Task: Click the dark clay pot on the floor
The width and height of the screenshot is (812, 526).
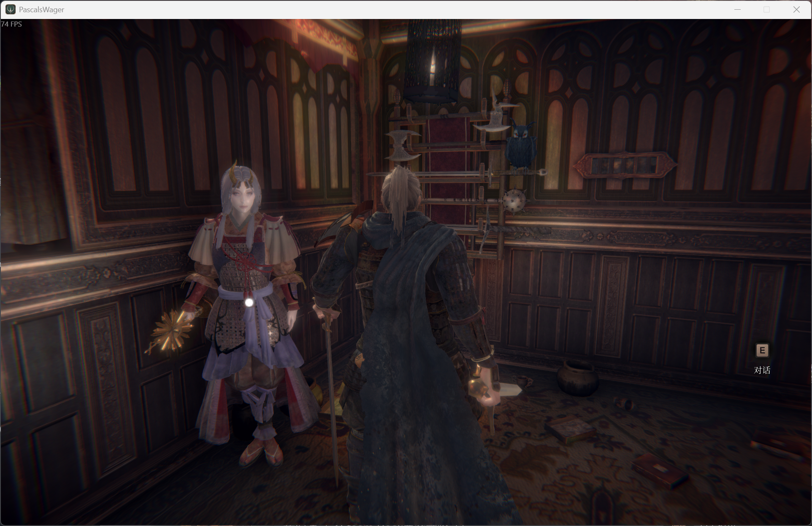Action: [x=577, y=378]
